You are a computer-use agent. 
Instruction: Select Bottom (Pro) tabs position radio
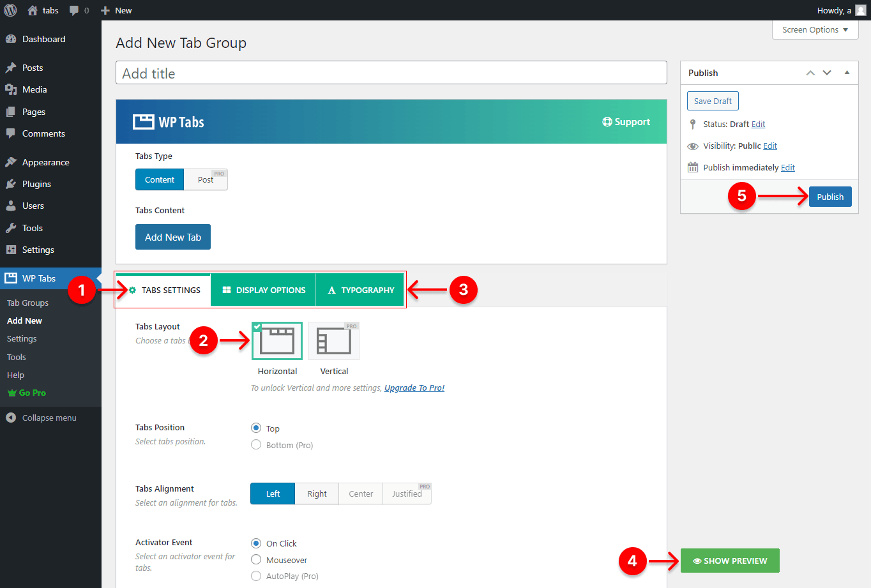pos(256,444)
